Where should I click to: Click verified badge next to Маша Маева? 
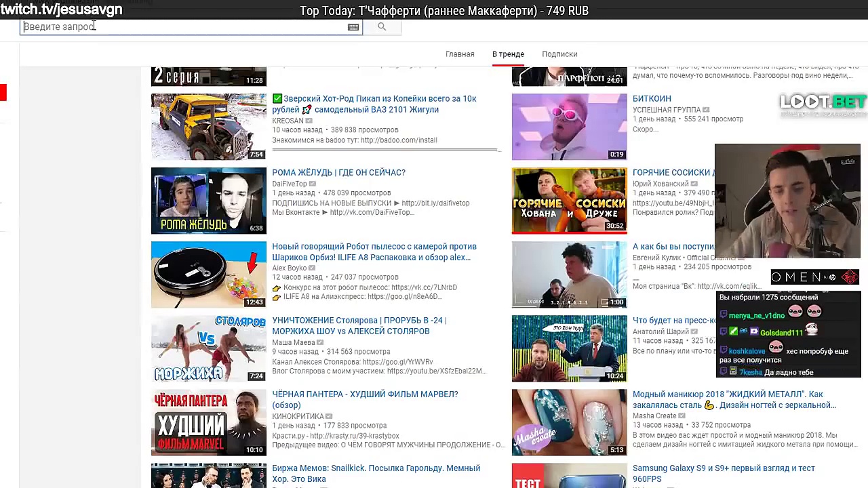[x=321, y=342]
